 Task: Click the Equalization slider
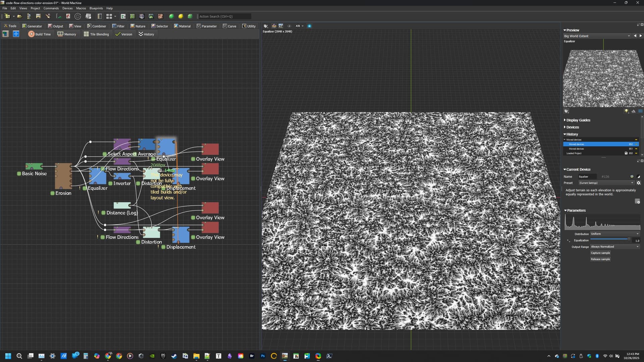click(610, 239)
